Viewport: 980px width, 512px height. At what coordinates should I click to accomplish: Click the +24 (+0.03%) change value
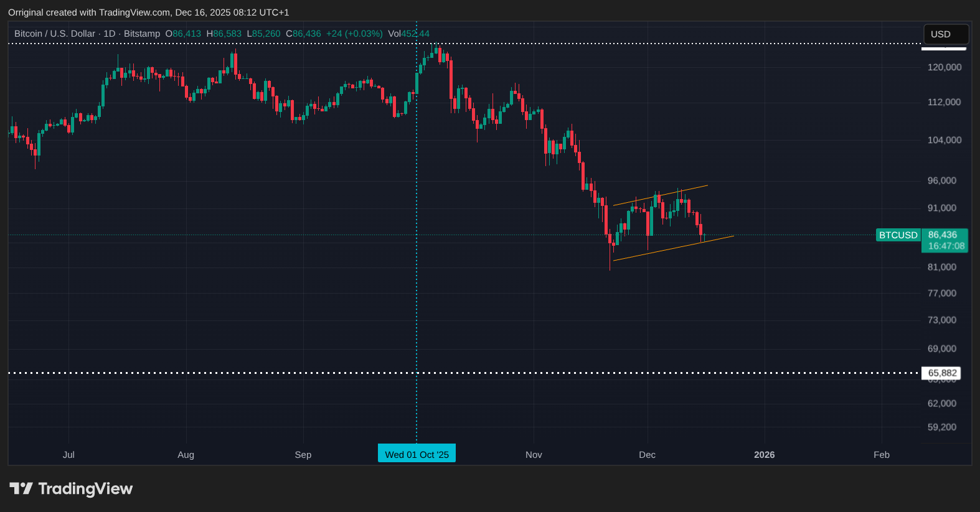click(354, 34)
